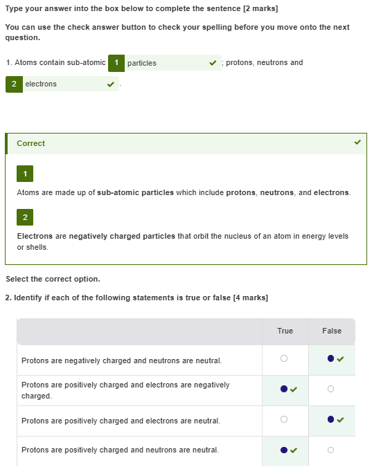Click the checkmark inside the electrons answer box
The image size is (372, 476).
(x=111, y=84)
